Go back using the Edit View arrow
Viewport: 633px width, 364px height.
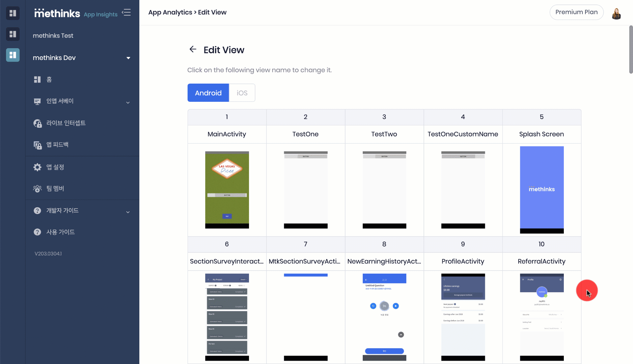(193, 49)
